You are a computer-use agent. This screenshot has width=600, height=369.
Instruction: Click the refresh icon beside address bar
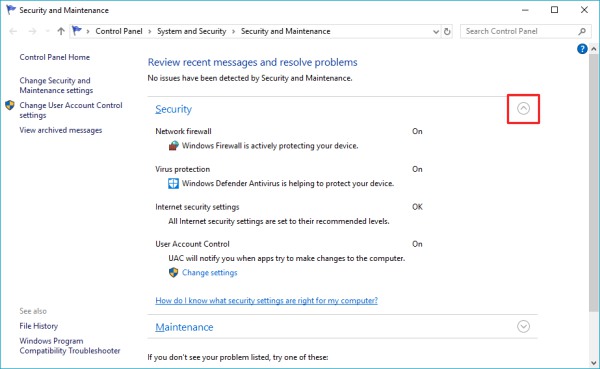(447, 32)
